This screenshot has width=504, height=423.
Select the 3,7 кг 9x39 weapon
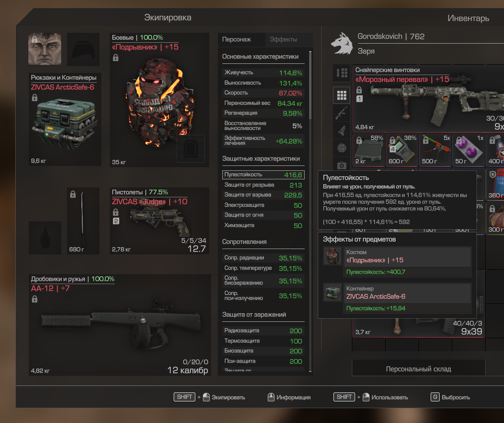(x=418, y=328)
